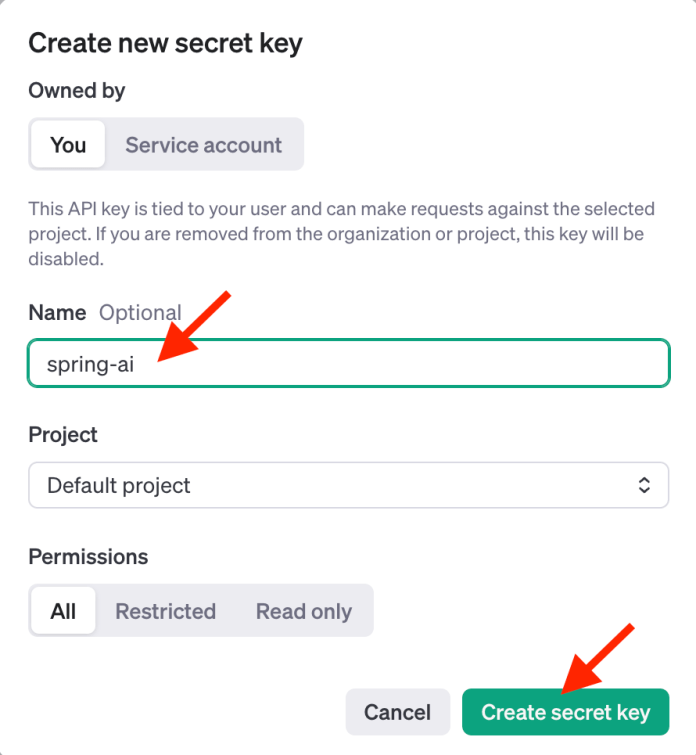Click the up-down chevron in Project selector
This screenshot has width=696, height=755.
644,485
